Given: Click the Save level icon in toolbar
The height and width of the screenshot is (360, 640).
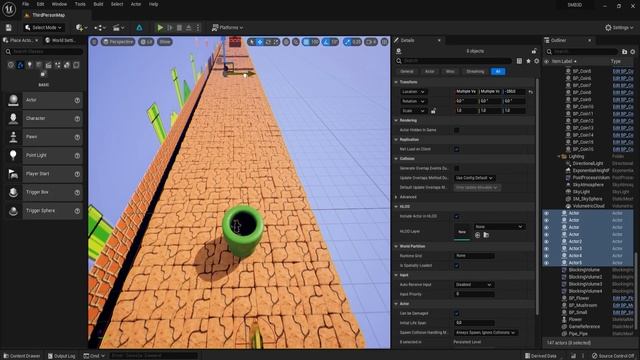Looking at the screenshot, I should (9, 27).
